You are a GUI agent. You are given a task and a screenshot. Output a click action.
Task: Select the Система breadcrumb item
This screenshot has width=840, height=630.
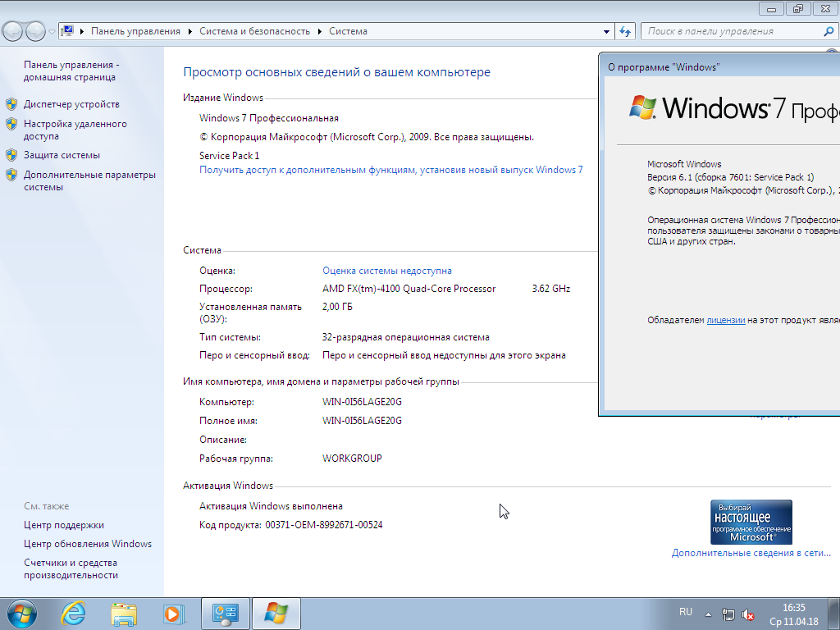[x=348, y=32]
